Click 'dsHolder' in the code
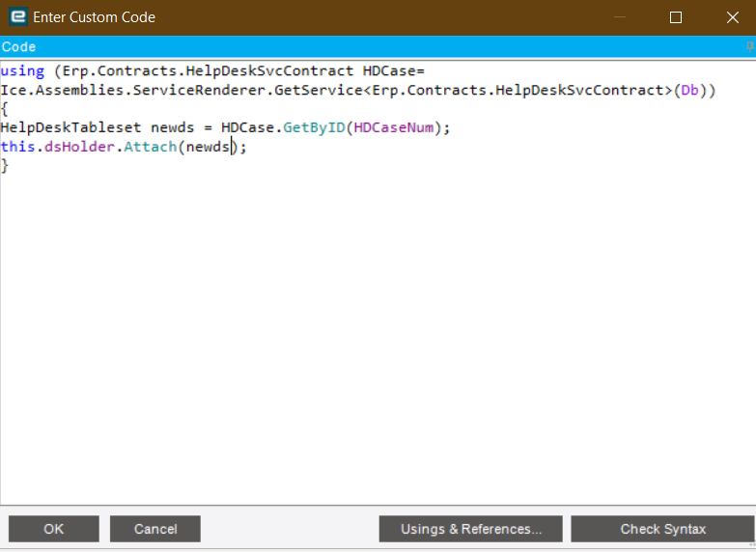Screen dimensions: 756x552 [79, 147]
